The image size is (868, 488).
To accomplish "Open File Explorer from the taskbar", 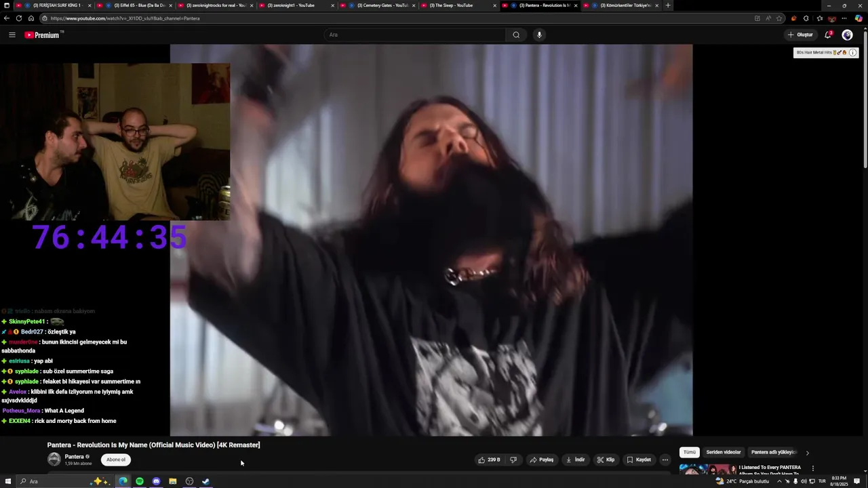I will tap(173, 481).
